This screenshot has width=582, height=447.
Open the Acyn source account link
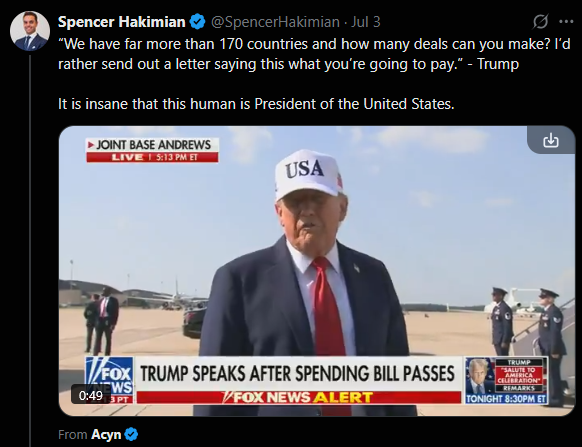click(106, 434)
